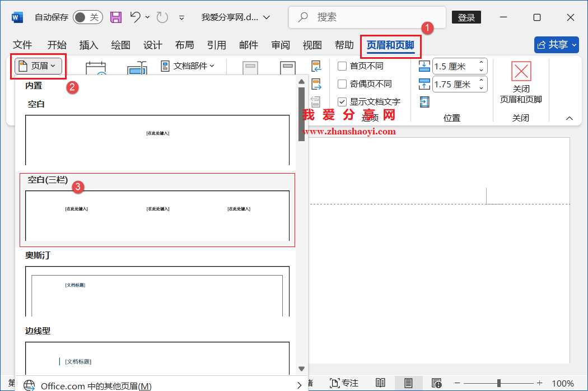Increase the 1.5 厘米 value with up arrow
The image size is (588, 391).
pyautogui.click(x=482, y=62)
